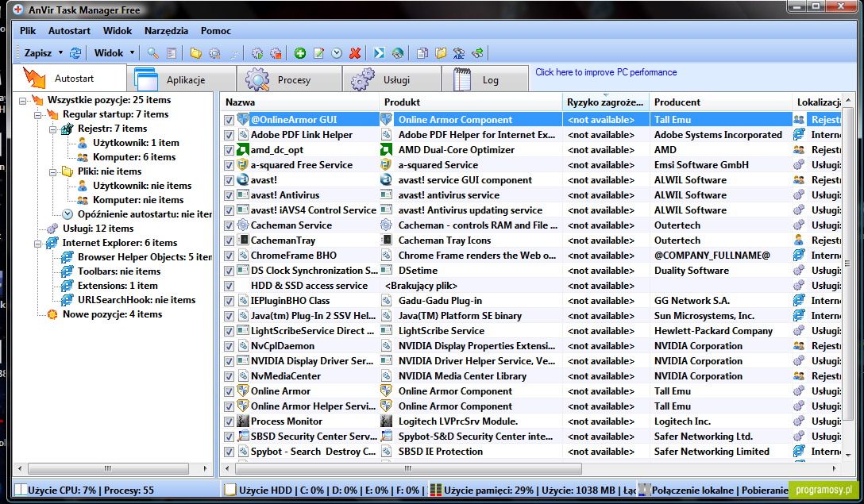Viewport: 864px width, 504px height.
Task: Click the list's horizontal scrollbar thumb
Action: click(x=408, y=469)
